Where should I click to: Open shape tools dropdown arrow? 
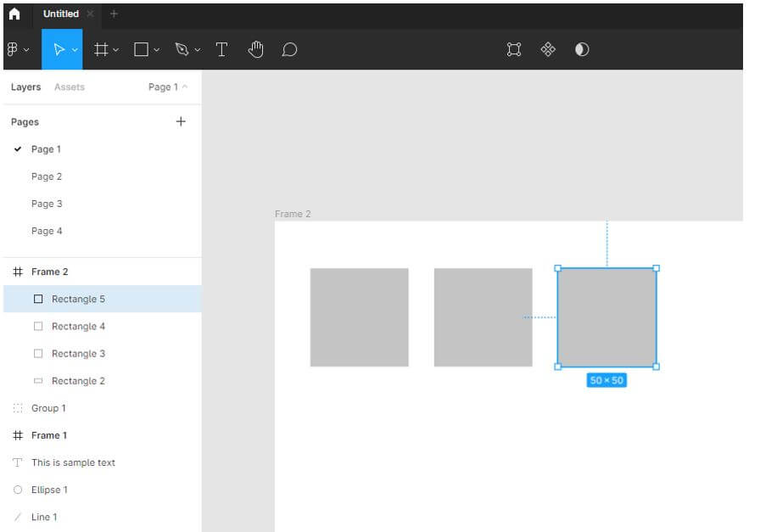click(x=157, y=49)
